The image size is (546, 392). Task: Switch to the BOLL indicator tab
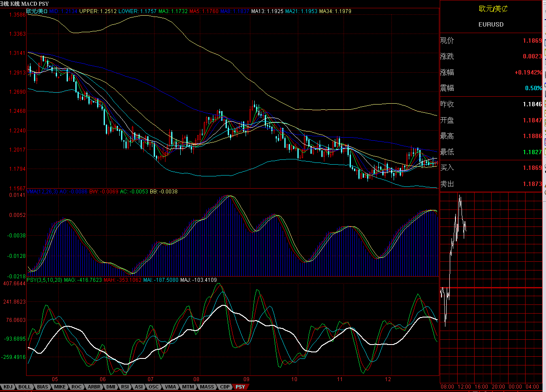(x=24, y=387)
